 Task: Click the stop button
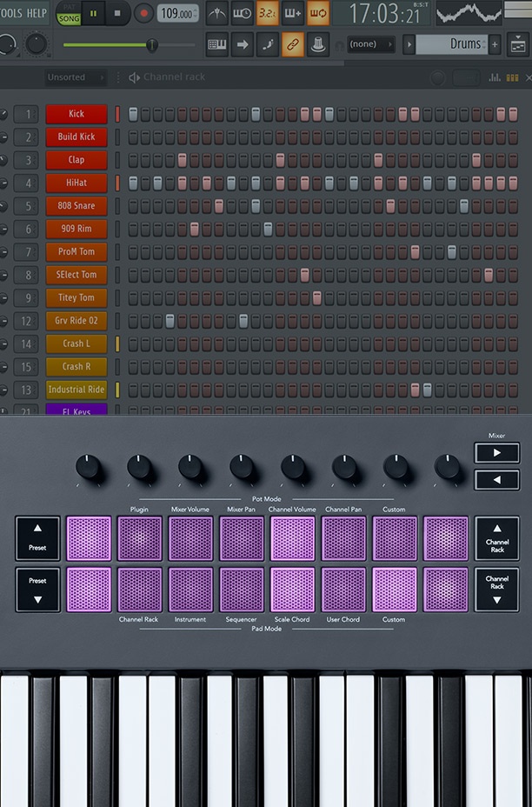point(117,13)
